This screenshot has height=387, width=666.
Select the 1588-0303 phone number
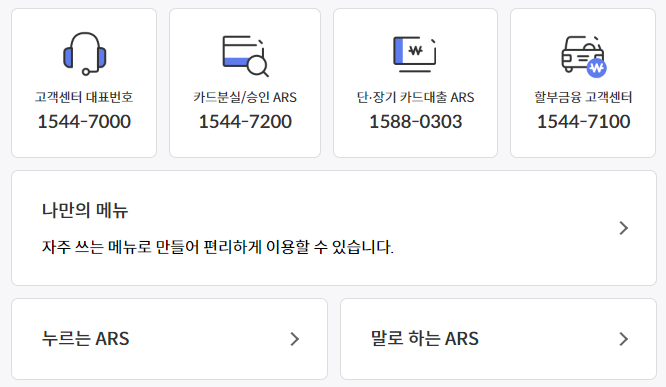point(415,121)
